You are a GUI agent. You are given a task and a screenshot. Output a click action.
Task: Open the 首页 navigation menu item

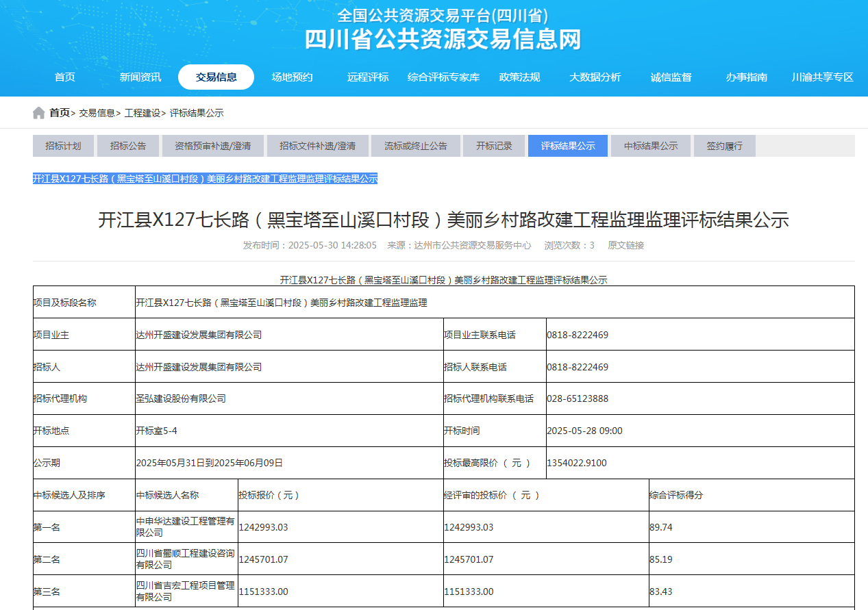(65, 77)
